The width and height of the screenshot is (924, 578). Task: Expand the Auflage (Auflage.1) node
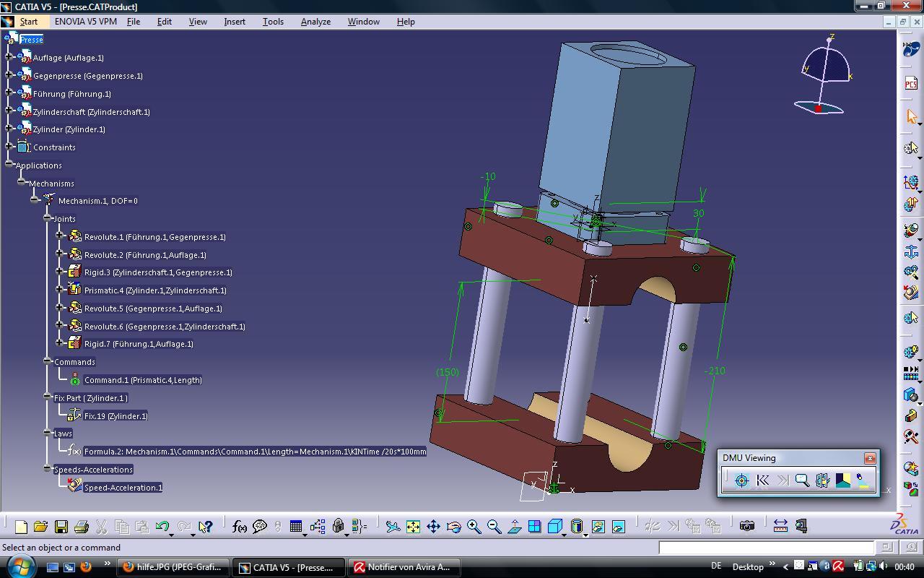click(9, 57)
